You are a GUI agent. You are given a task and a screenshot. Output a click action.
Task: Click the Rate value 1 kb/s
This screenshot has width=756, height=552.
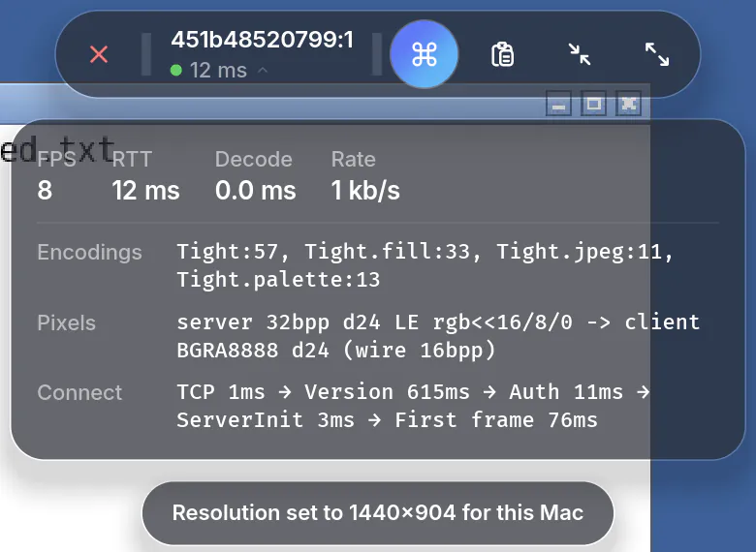click(x=365, y=190)
